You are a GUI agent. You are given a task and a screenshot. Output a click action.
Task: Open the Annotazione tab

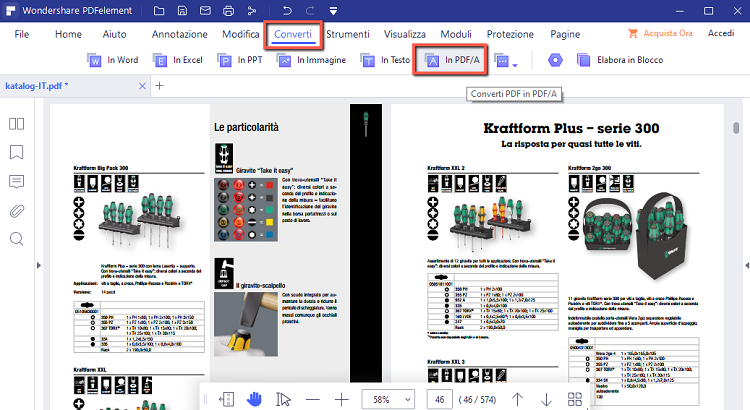point(179,34)
